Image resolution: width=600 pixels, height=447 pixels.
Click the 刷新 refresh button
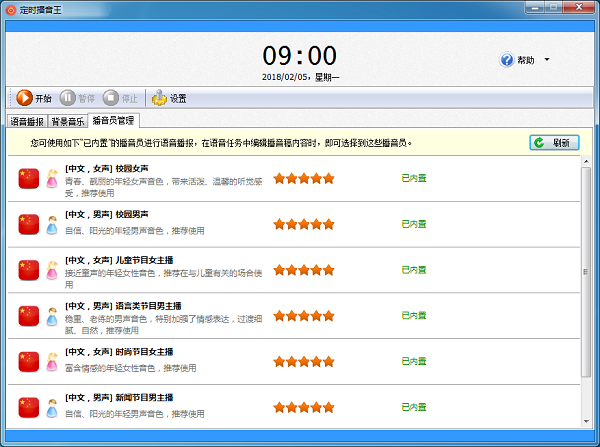(554, 143)
